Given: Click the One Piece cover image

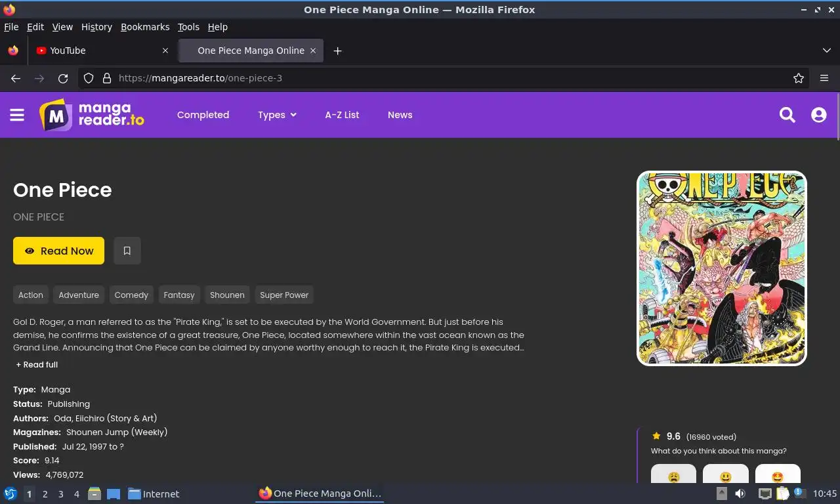Looking at the screenshot, I should coord(722,268).
